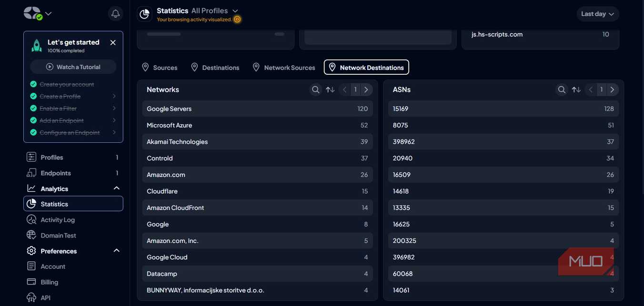Sort the Networks list
Image resolution: width=644 pixels, height=306 pixels.
click(330, 89)
